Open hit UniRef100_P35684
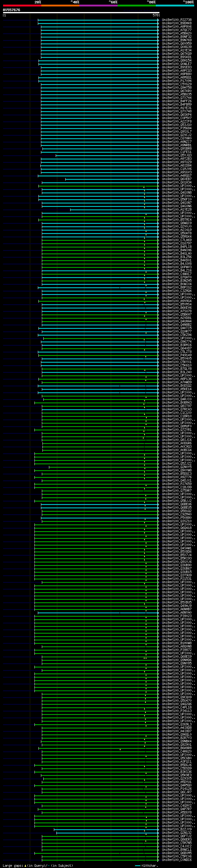Viewport: 197px width, 868px height. pyautogui.click(x=176, y=128)
